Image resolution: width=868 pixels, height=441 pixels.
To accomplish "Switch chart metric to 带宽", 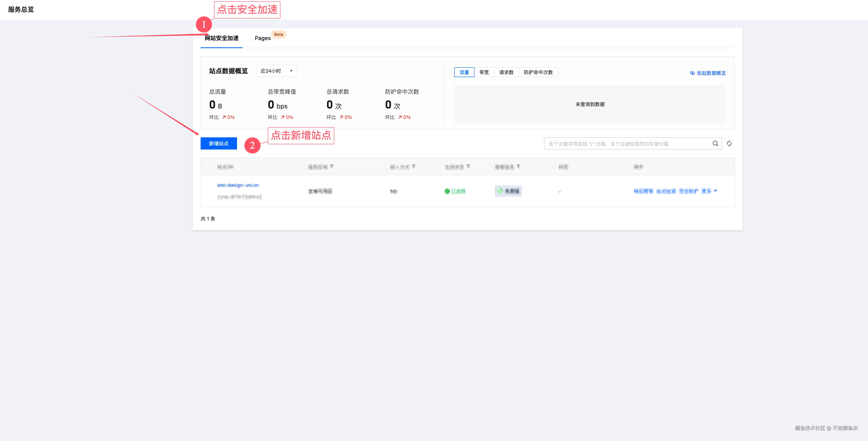I will 484,72.
